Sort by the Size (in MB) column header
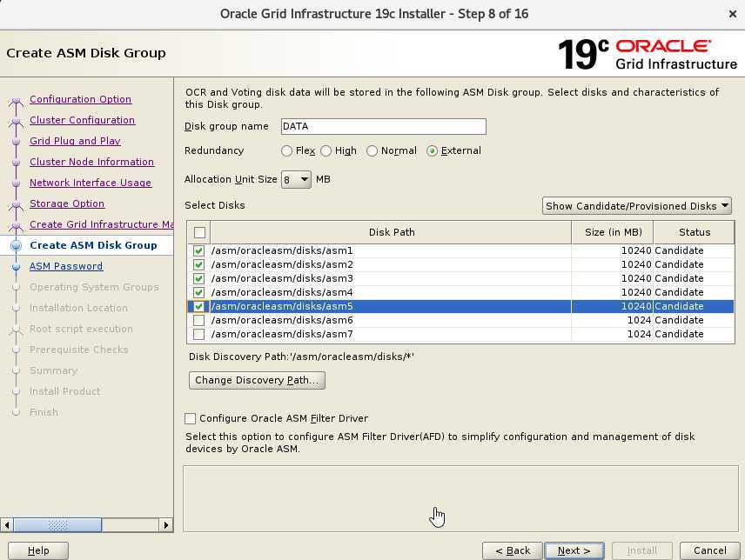745x560 pixels. tap(613, 232)
